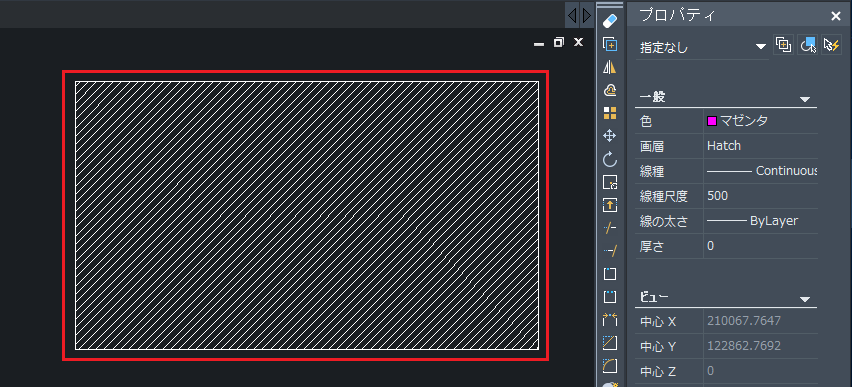Choose the Fillet tool icon
This screenshot has width=852, height=387.
(x=610, y=366)
